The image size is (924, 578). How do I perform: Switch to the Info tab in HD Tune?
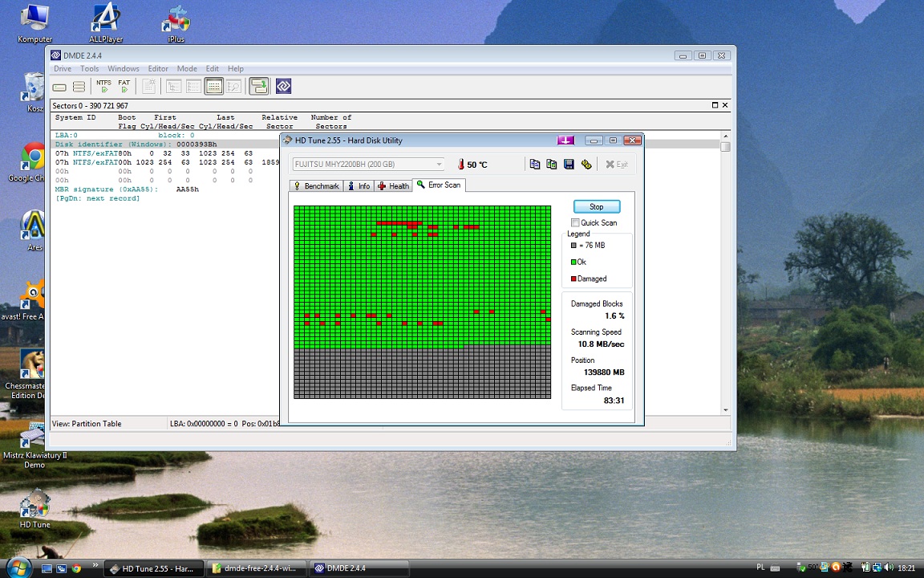(x=359, y=185)
